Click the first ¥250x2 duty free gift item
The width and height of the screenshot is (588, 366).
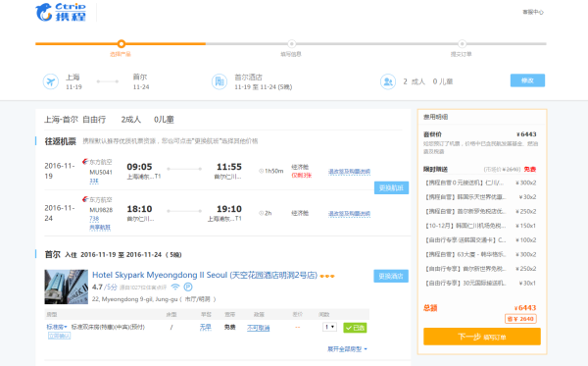481,211
